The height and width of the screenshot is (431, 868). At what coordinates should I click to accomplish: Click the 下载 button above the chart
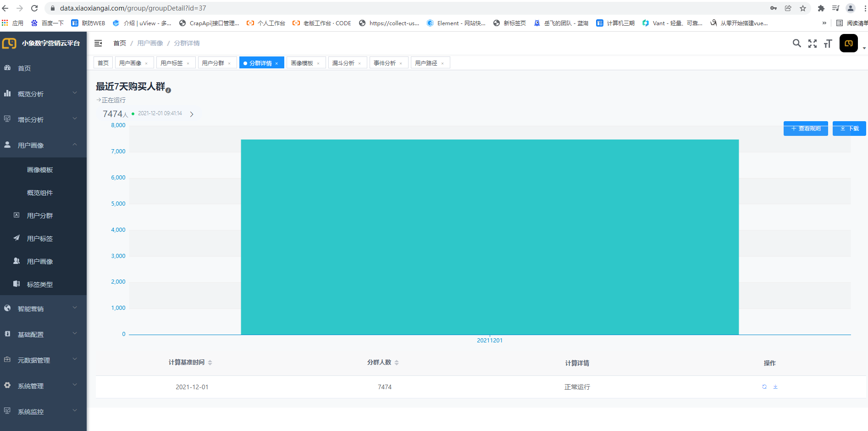[x=849, y=128]
